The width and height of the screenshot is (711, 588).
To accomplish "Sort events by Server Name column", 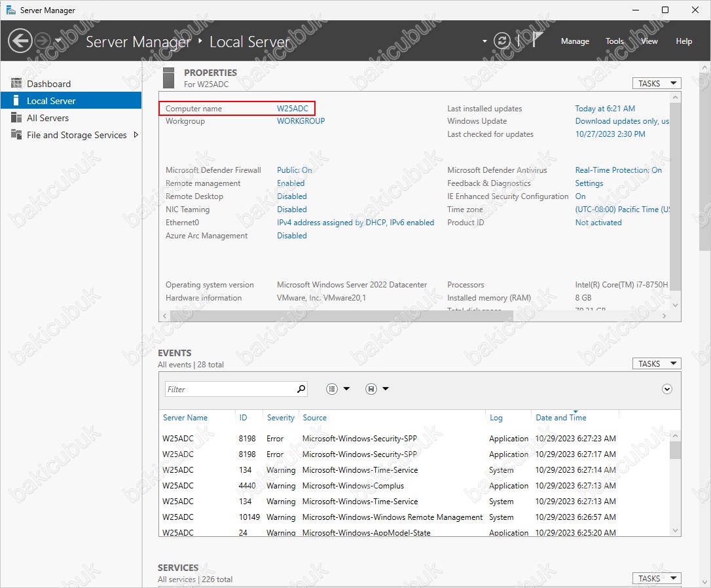I will tap(185, 418).
